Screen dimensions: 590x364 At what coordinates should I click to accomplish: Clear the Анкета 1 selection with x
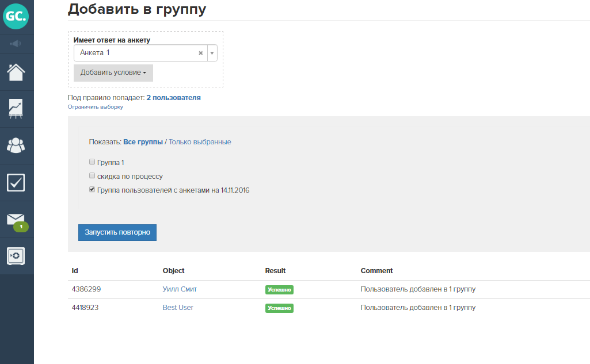[x=200, y=53]
